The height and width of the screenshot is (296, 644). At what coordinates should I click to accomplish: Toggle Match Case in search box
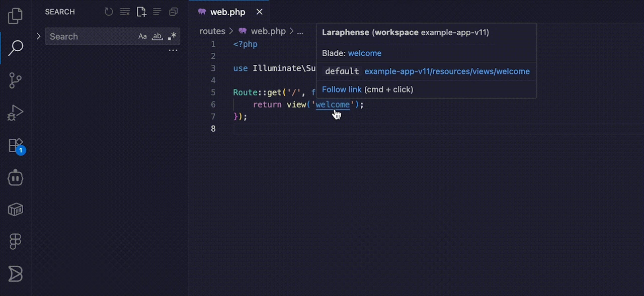pos(143,36)
